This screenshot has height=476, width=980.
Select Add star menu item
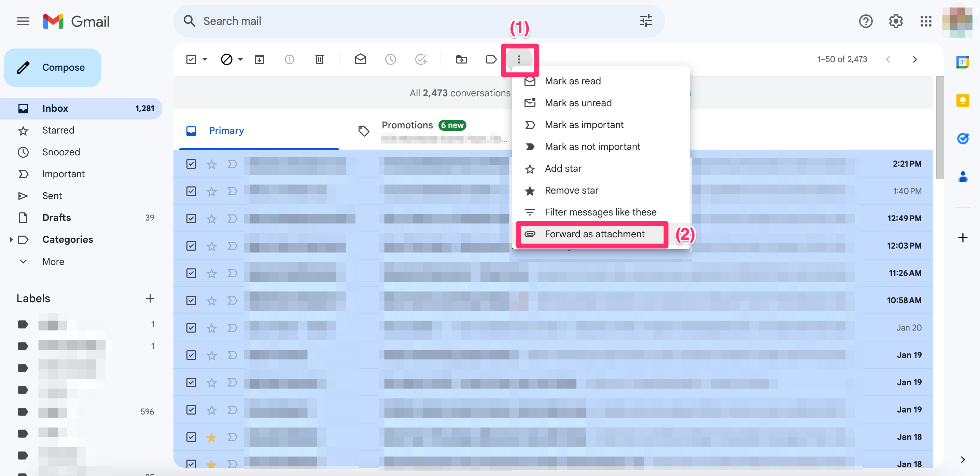coord(601,169)
